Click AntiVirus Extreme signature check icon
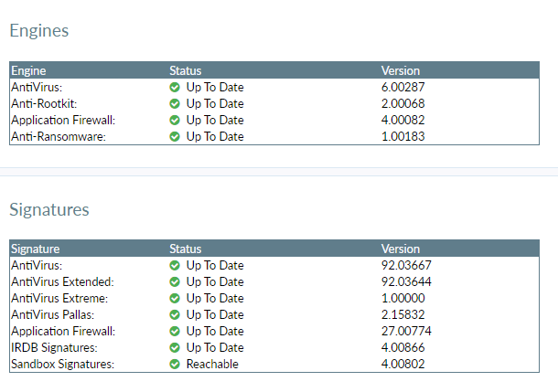The width and height of the screenshot is (558, 392). (x=175, y=298)
